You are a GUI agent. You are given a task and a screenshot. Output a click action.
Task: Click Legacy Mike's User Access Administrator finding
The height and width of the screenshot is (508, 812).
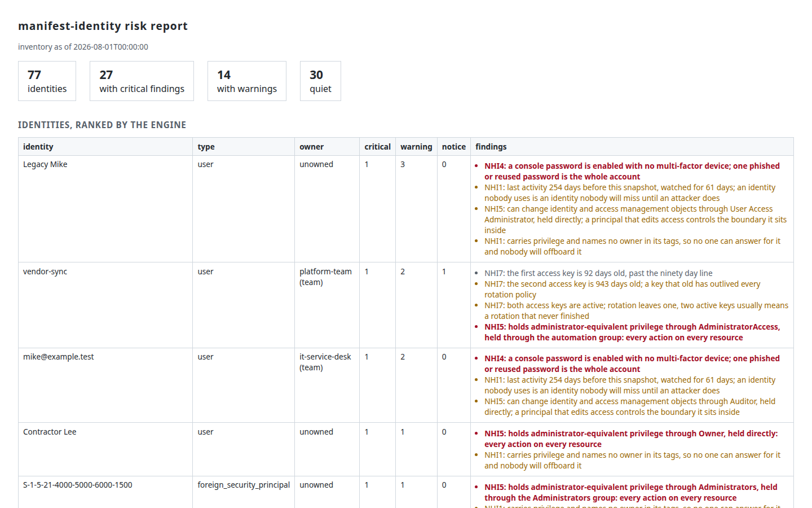coord(636,220)
